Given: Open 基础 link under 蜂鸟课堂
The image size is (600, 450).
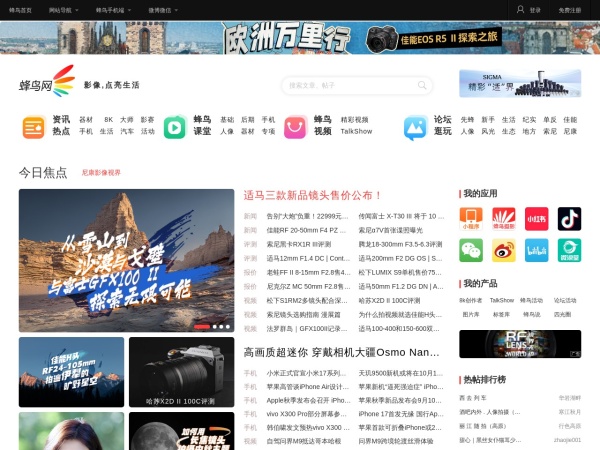Looking at the screenshot, I should pos(227,120).
